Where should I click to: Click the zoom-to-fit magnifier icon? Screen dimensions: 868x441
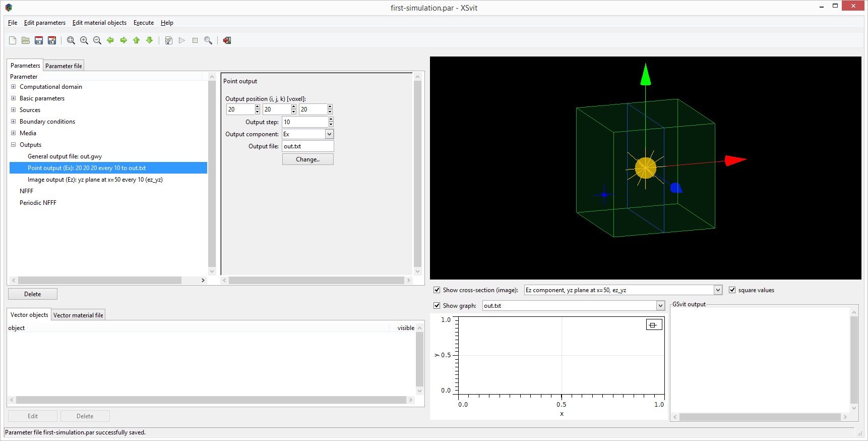71,40
